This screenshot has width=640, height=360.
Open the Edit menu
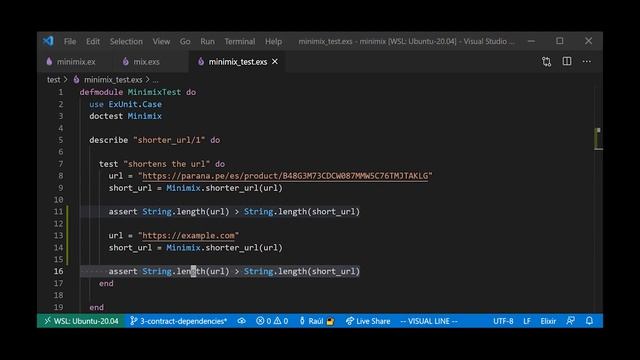[x=93, y=41]
